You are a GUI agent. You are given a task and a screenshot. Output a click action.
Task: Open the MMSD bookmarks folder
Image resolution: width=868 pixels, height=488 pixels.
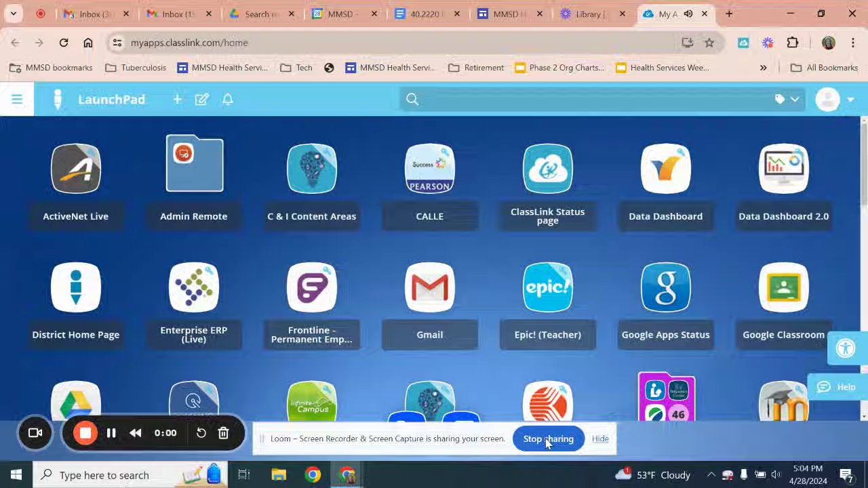[52, 68]
